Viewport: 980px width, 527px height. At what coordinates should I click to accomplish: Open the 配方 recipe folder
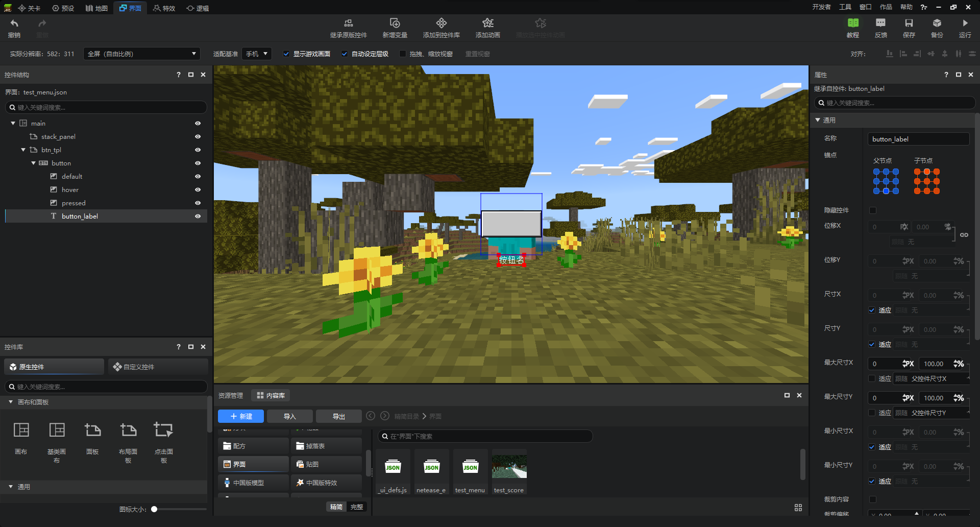[254, 446]
